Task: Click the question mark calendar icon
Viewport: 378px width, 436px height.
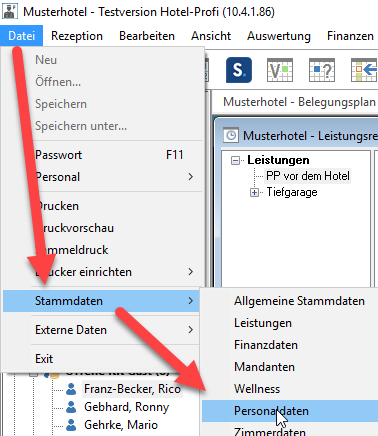Action: pos(322,70)
